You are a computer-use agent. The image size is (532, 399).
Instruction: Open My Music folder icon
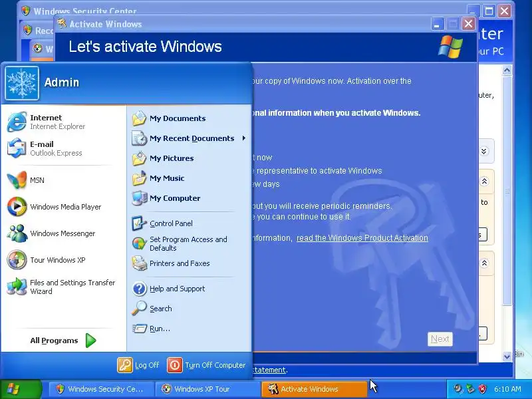[139, 178]
